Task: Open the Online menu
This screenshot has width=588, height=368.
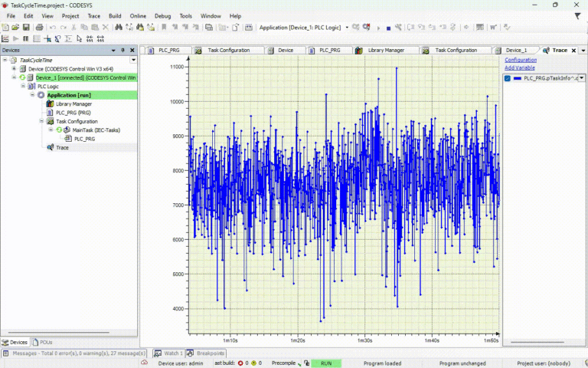Action: 138,15
